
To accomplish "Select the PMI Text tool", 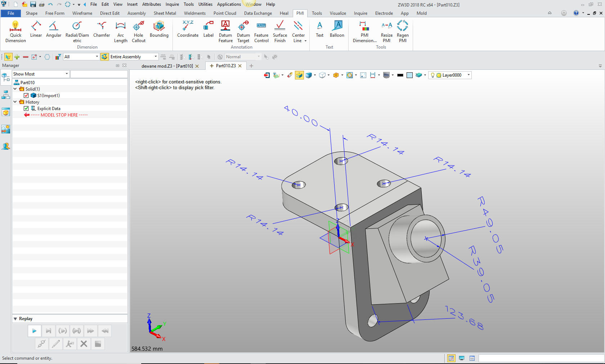I will 320,29.
